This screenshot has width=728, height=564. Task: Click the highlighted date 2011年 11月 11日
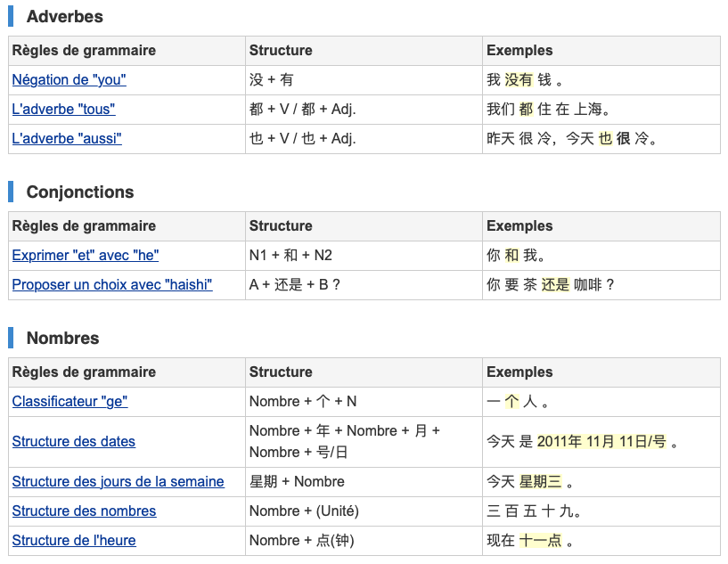[x=593, y=442]
